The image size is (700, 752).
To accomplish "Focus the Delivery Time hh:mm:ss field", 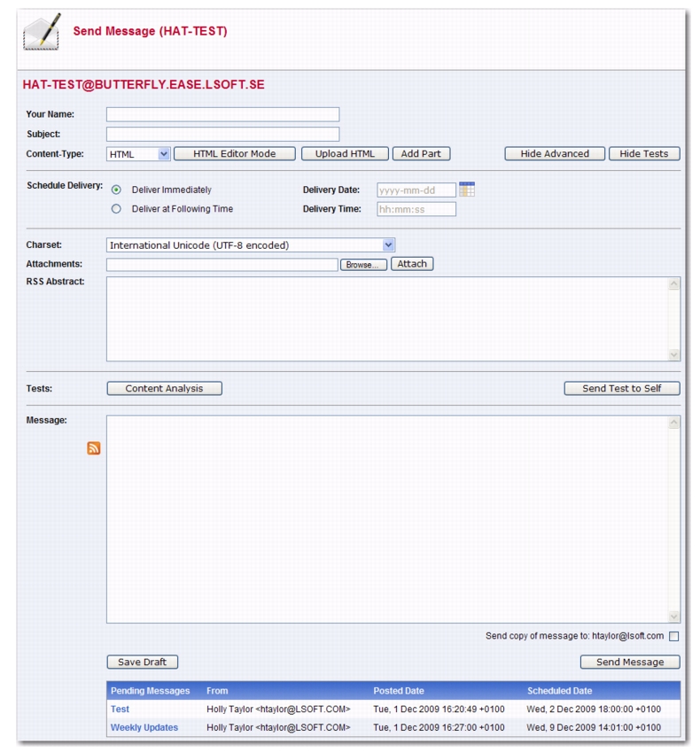I will pos(416,209).
